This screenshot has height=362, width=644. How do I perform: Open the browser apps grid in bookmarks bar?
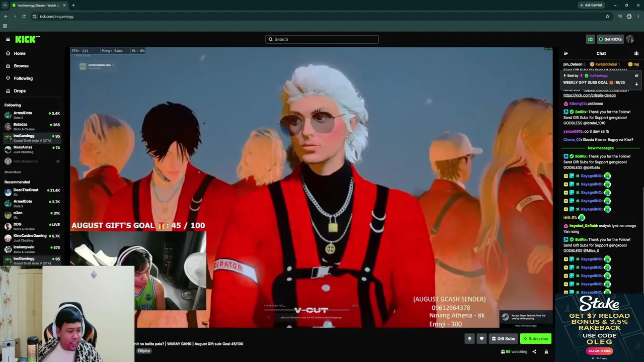tap(5, 26)
